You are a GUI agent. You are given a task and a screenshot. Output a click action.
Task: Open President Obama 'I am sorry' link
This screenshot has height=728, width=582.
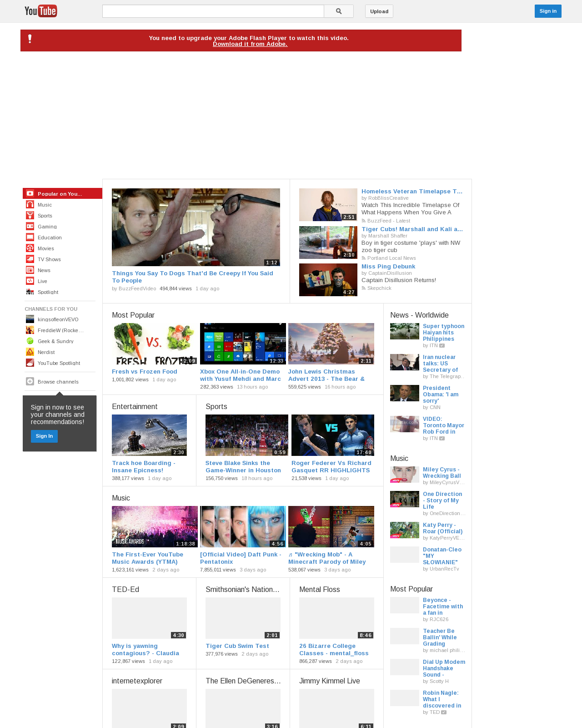point(441,394)
